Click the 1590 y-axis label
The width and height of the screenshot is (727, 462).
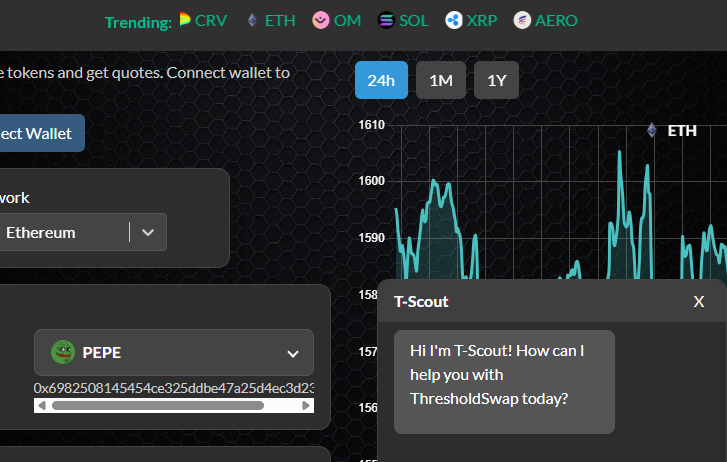tap(371, 238)
